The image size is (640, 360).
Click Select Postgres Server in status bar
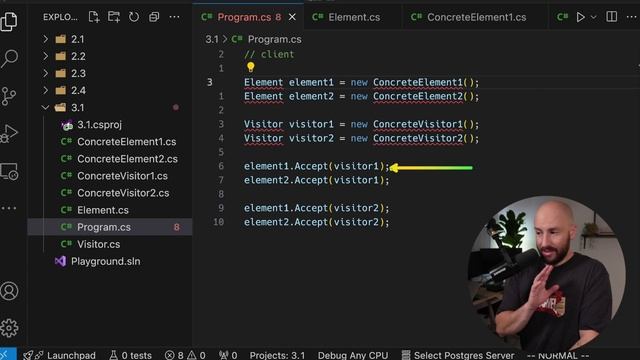tap(458, 355)
